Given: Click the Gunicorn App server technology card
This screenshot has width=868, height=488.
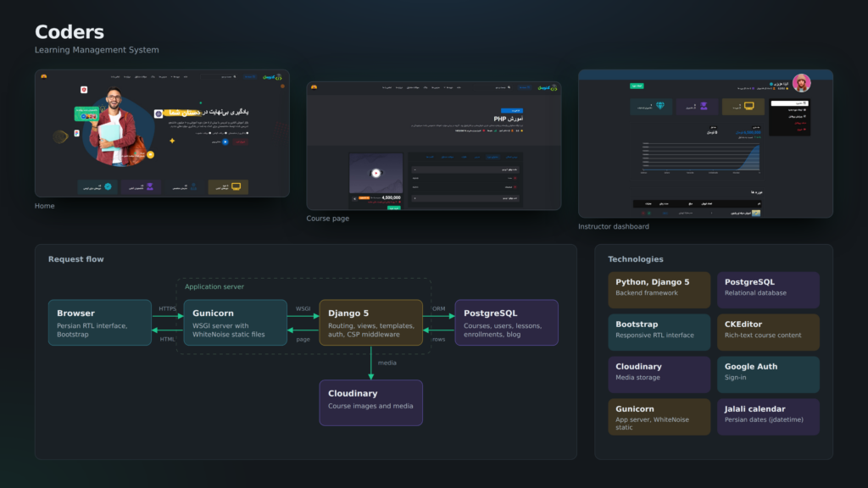Looking at the screenshot, I should (659, 417).
